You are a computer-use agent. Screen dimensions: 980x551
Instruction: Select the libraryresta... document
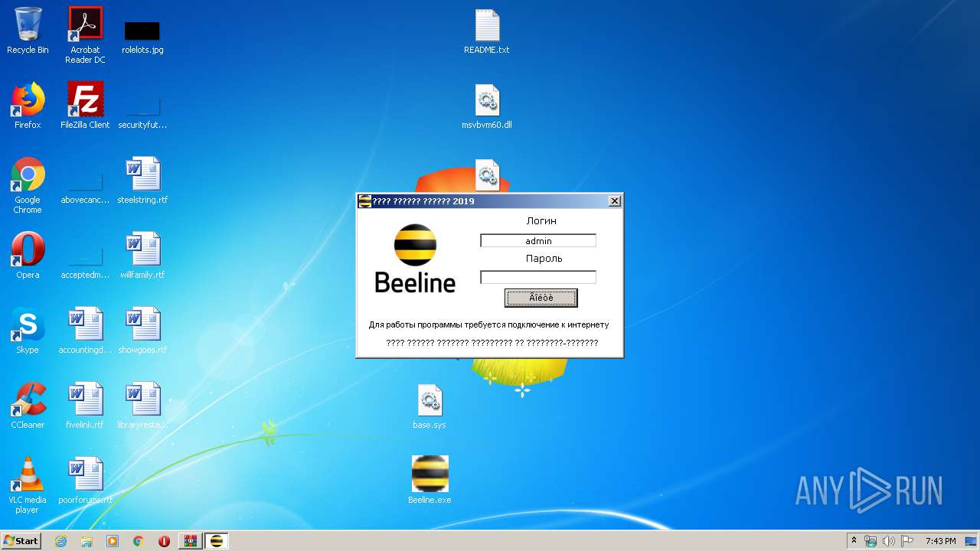(142, 406)
